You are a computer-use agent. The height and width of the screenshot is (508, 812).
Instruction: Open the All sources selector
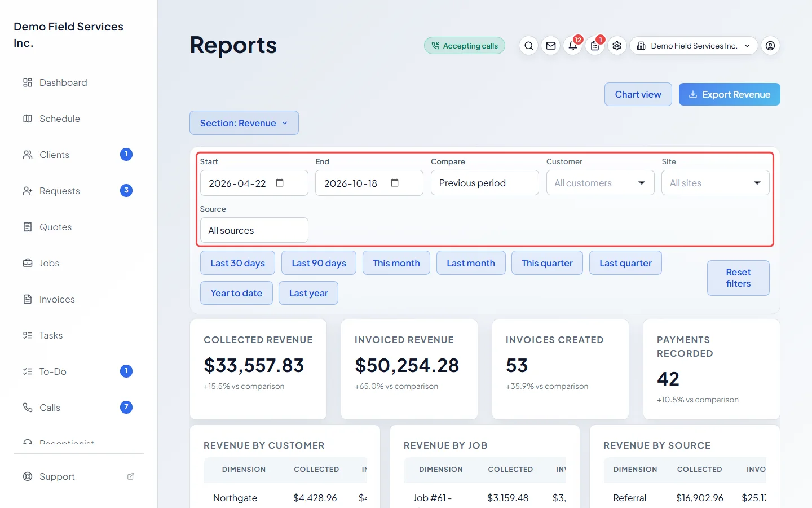[x=254, y=230]
